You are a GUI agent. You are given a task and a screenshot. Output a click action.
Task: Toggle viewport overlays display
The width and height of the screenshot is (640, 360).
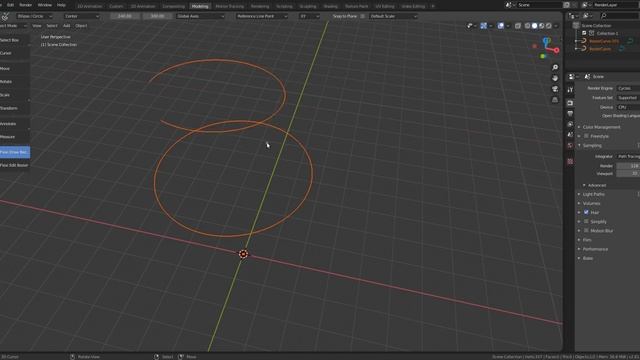pyautogui.click(x=500, y=26)
